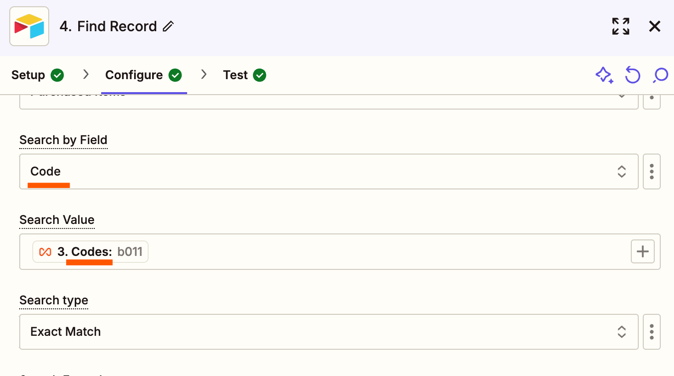
Task: Rename step via pencil edit icon
Action: point(168,27)
